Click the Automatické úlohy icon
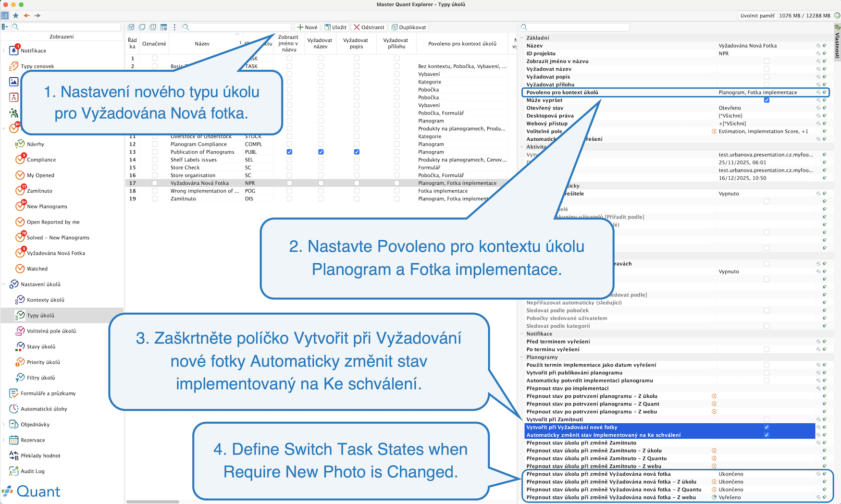The image size is (841, 504). (14, 409)
